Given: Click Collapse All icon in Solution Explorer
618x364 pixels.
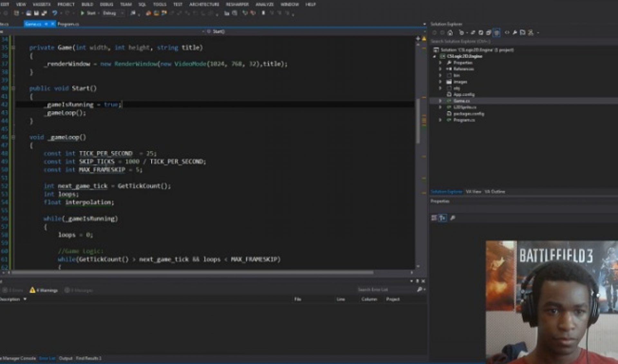Looking at the screenshot, I should (489, 33).
